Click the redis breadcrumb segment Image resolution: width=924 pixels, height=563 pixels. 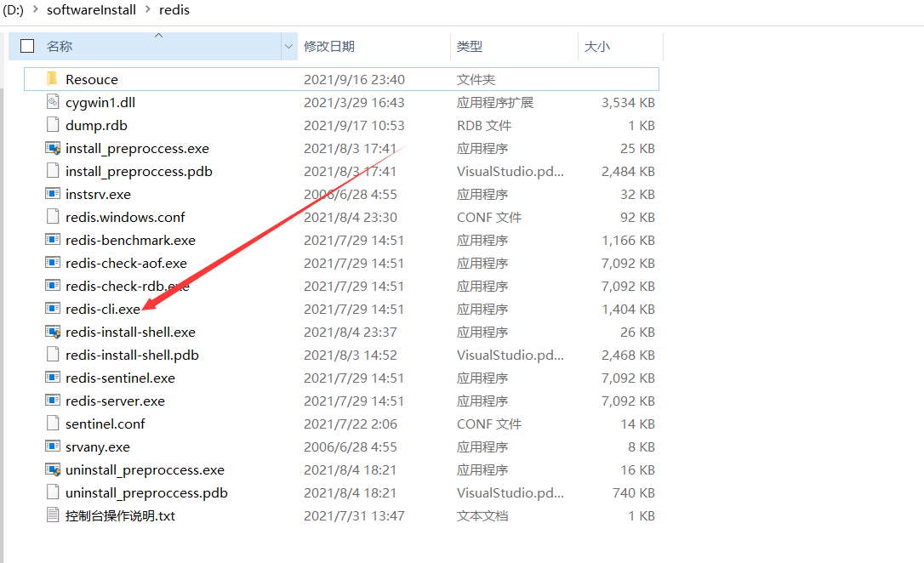(174, 10)
